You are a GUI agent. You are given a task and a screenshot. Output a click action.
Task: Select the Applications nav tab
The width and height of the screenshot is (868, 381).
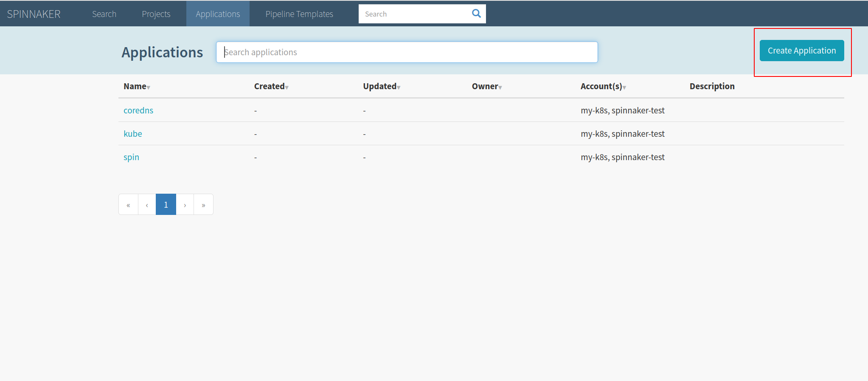pyautogui.click(x=218, y=14)
